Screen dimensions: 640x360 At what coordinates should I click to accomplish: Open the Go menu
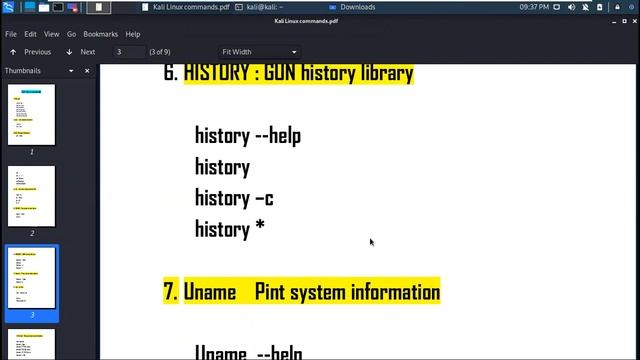[x=71, y=34]
